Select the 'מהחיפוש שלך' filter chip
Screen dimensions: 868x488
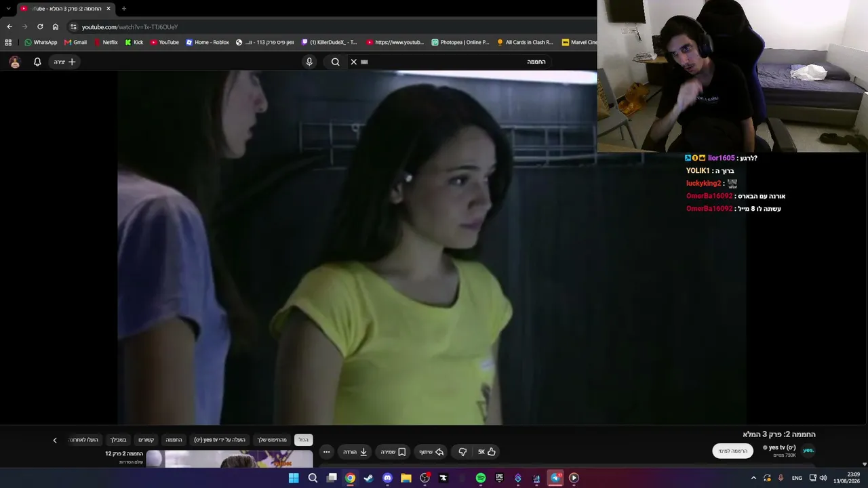tap(272, 440)
